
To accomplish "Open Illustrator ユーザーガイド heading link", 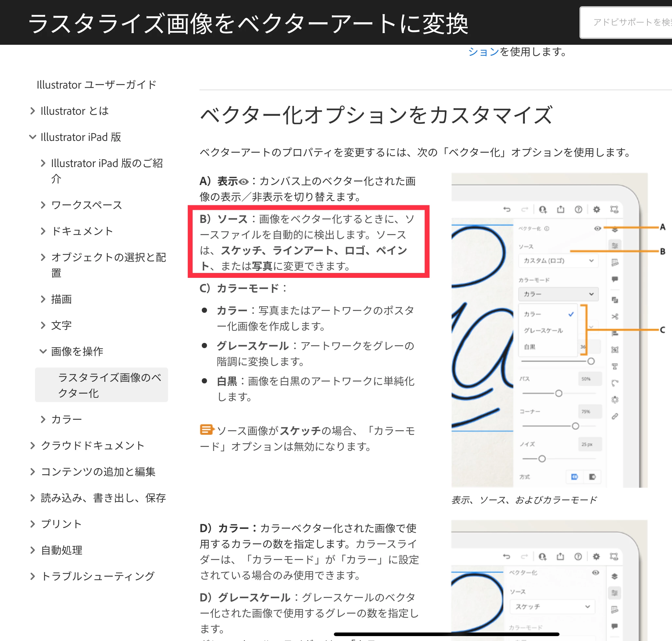I will (x=96, y=84).
